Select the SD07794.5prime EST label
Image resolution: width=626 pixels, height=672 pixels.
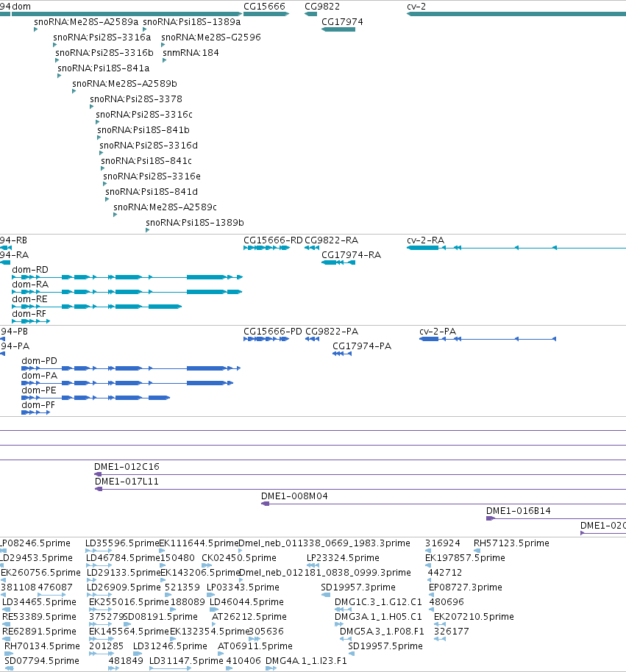(42, 661)
